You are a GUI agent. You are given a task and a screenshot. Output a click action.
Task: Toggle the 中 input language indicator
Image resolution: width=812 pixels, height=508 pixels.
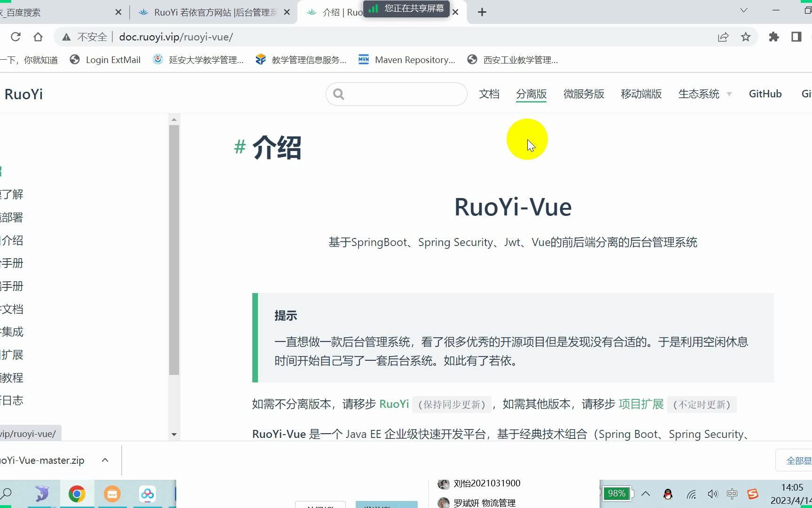(732, 494)
